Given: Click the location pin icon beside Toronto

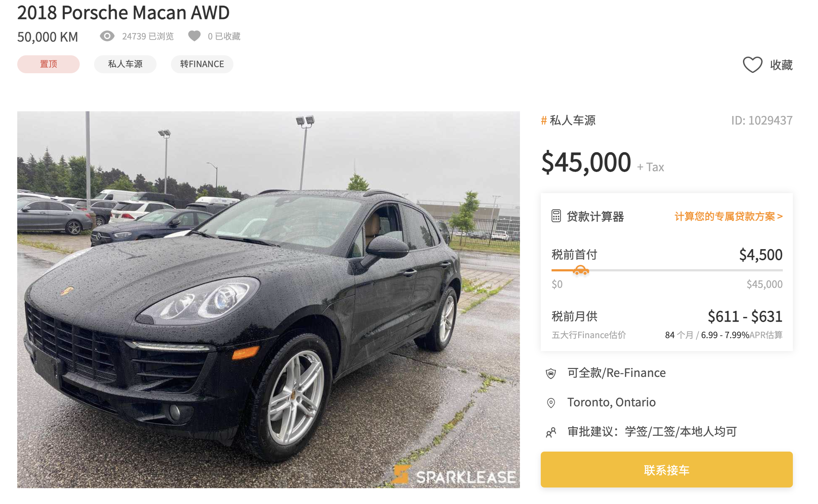Looking at the screenshot, I should [551, 403].
